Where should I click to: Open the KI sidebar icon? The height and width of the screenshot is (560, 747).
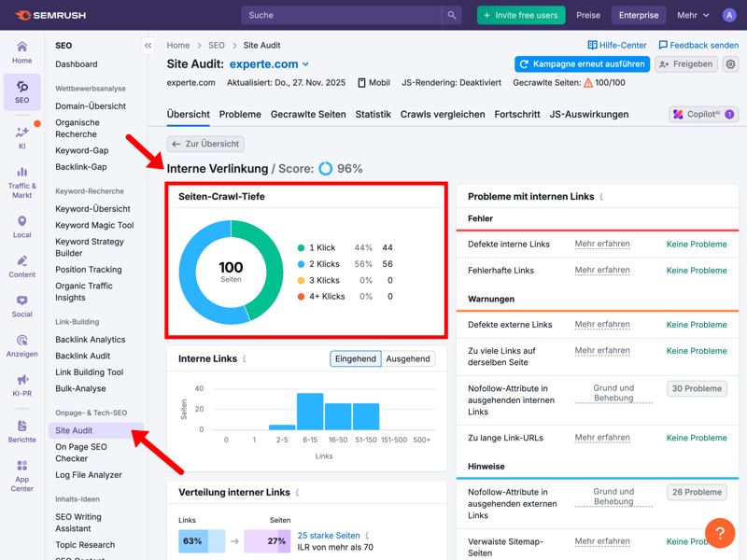coord(21,136)
